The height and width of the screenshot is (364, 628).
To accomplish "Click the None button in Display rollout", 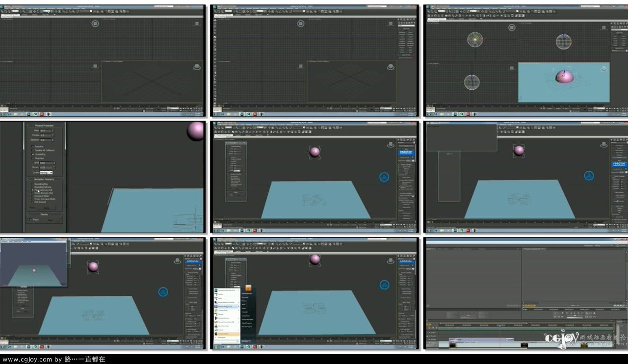I will [51, 220].
